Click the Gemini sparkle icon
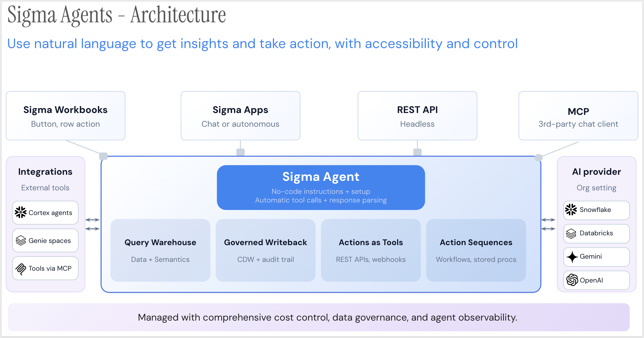Viewport: 644px width, 338px height. [x=572, y=257]
